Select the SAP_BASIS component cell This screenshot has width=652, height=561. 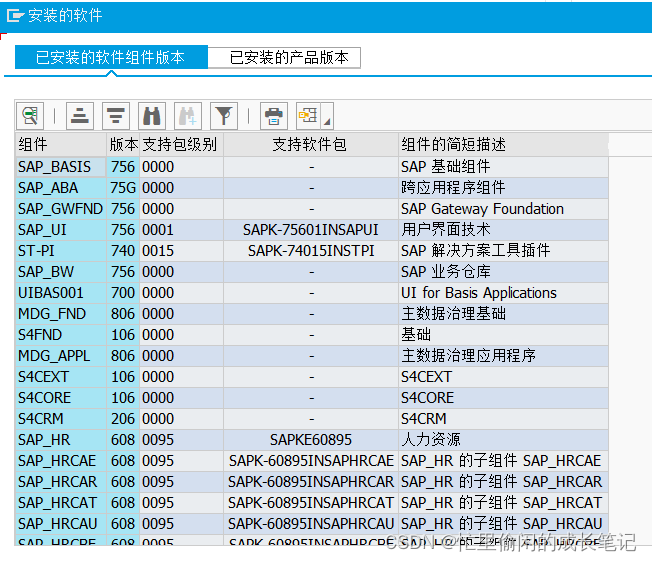click(61, 167)
